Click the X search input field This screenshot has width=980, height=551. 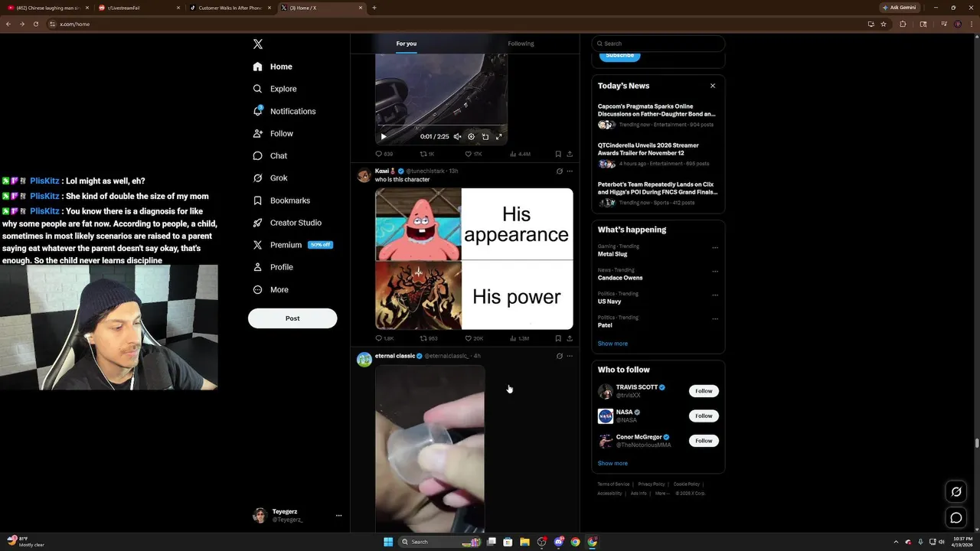click(658, 44)
